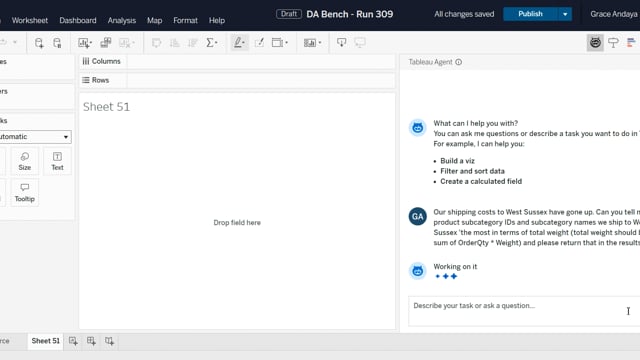Toggle the Tableau Agent panel icon
This screenshot has height=360, width=640.
coord(595,43)
